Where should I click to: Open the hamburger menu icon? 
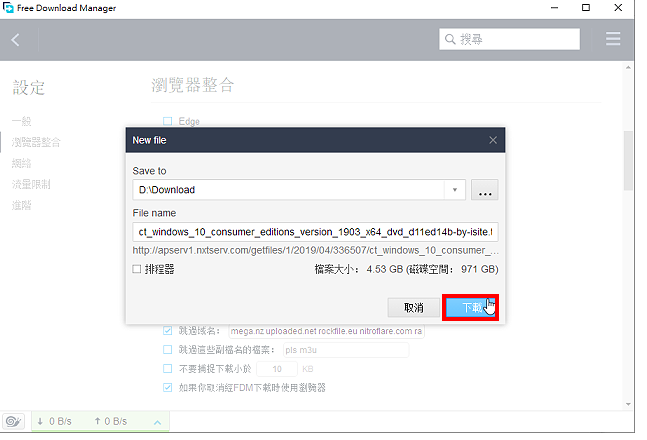613,39
